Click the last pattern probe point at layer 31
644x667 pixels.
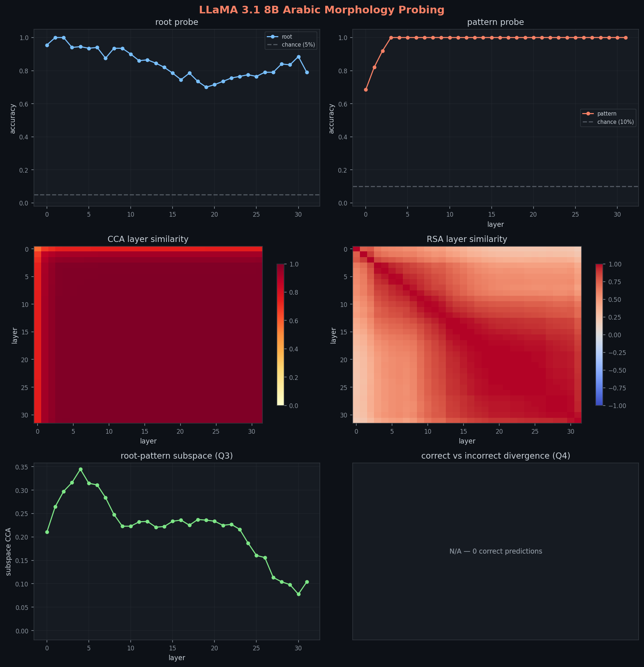click(626, 38)
